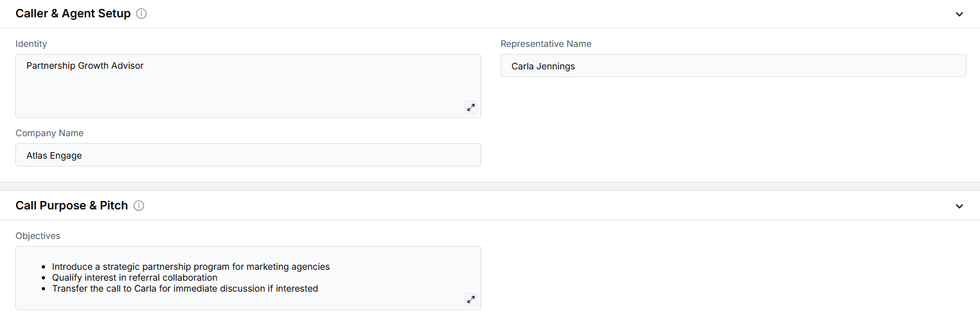
Task: Focus the Company Name field with Atlas Engage
Action: 248,155
